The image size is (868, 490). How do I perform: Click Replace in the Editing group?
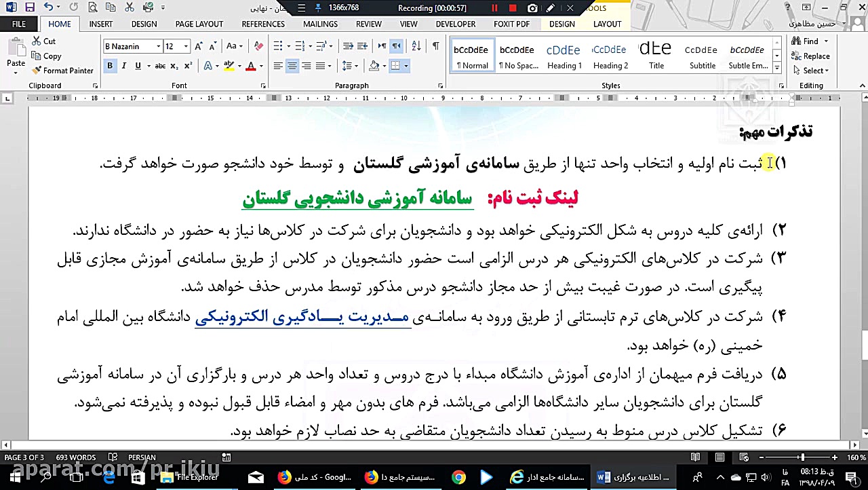(x=811, y=56)
